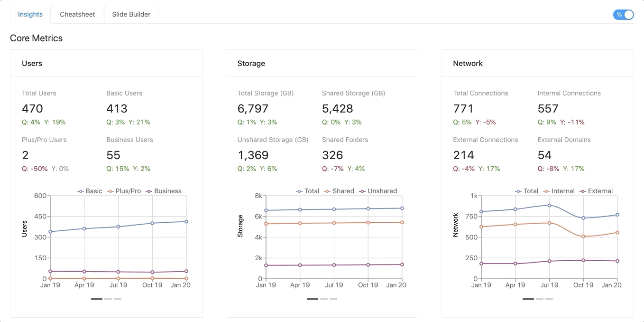Toggle Shared legend in Storage chart
Image resolution: width=644 pixels, height=322 pixels.
pyautogui.click(x=339, y=191)
